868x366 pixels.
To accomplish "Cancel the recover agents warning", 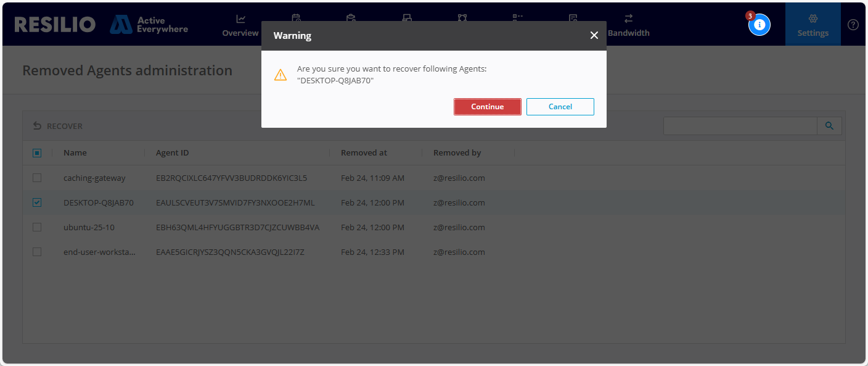I will 560,107.
